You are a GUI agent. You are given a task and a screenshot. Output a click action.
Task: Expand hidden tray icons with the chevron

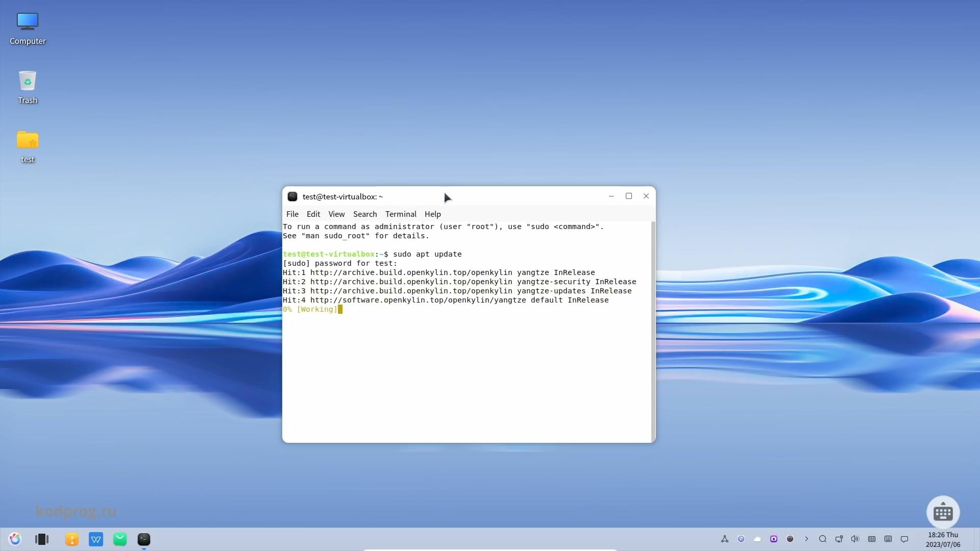[x=806, y=539]
